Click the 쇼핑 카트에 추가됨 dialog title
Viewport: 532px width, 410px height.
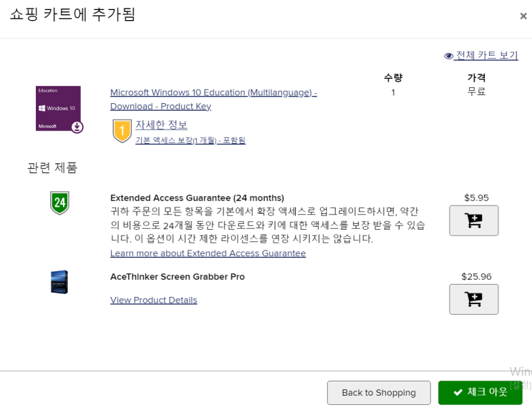[x=72, y=14]
